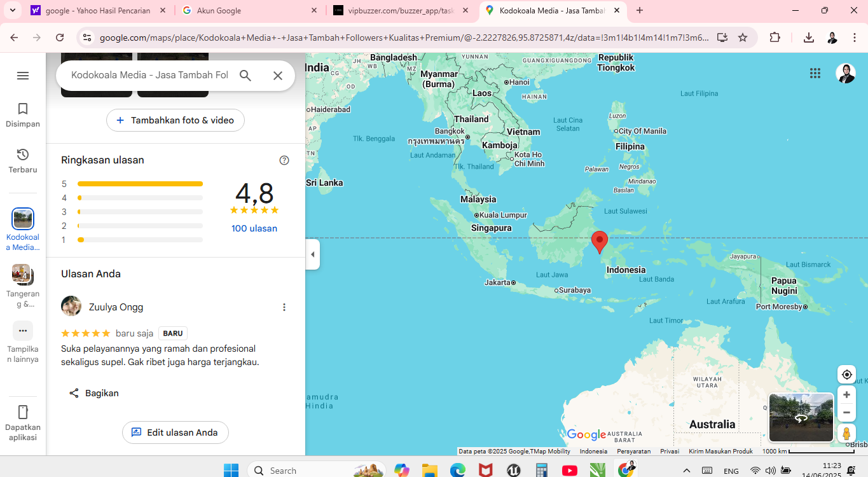Clear the Maps search with the X
The image size is (868, 477).
click(278, 76)
